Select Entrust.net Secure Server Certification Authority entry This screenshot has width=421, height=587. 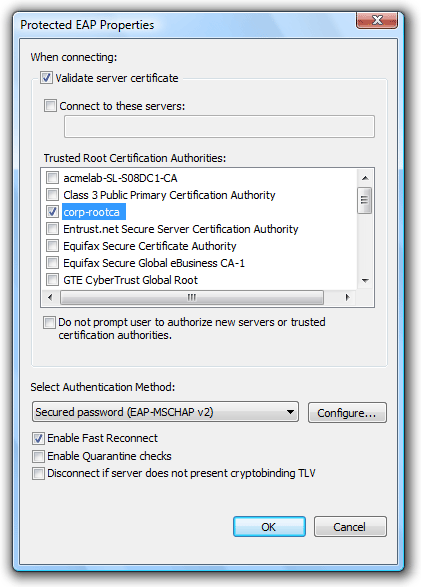click(x=181, y=229)
